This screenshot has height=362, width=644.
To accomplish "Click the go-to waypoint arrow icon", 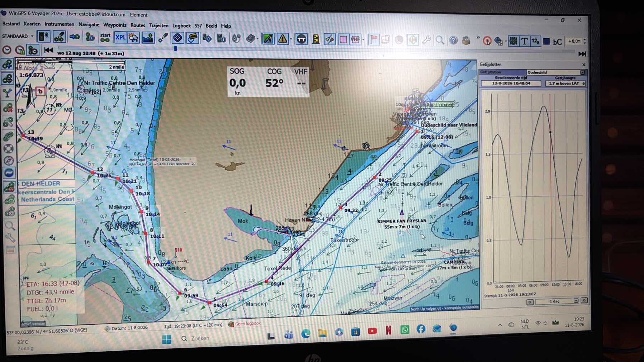I will pyautogui.click(x=74, y=37).
